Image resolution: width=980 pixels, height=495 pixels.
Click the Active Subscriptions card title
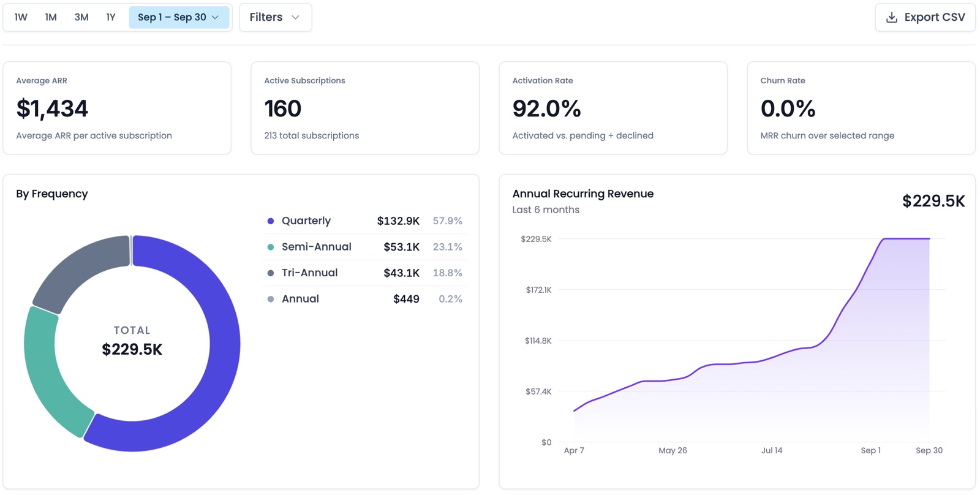click(304, 80)
